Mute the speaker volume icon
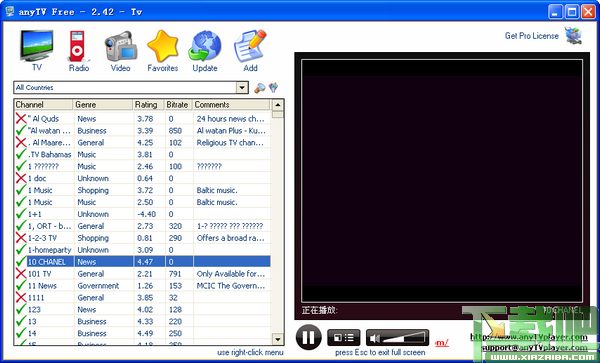This screenshot has width=600, height=363. point(375,338)
